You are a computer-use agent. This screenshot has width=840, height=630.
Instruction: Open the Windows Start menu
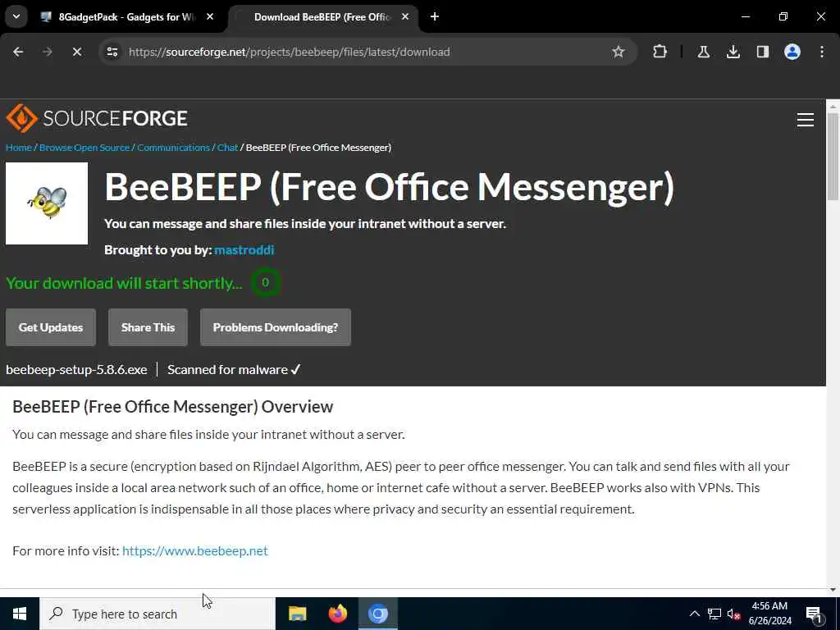(x=20, y=614)
